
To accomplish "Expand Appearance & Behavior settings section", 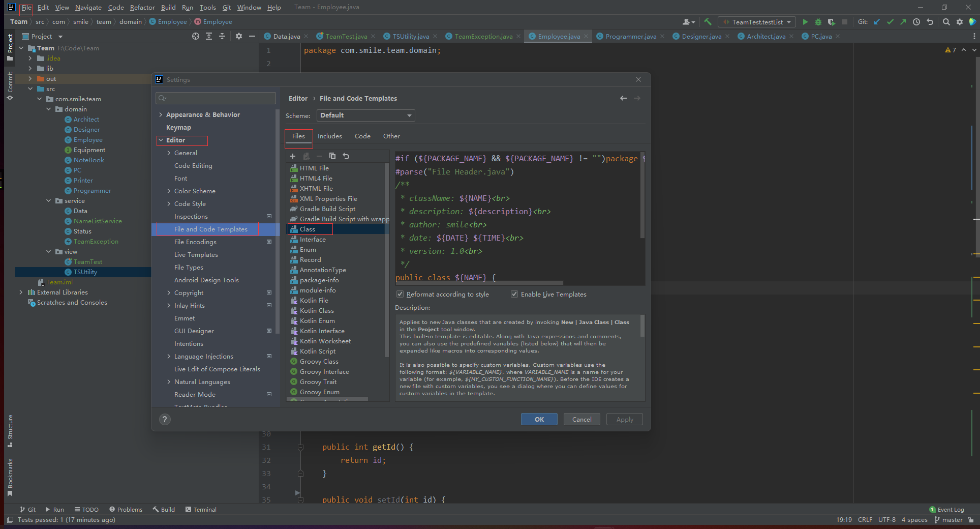I will coord(161,114).
